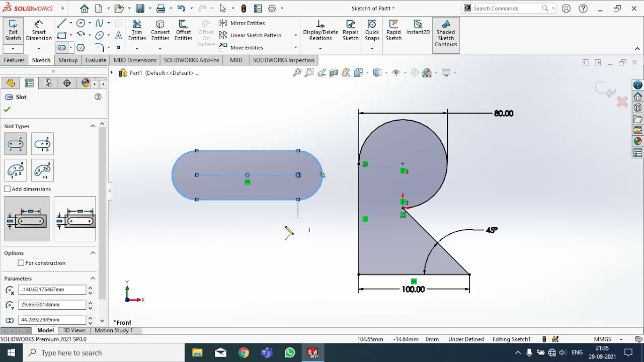
Task: Select the Corner Rectangle tool
Action: [61, 35]
